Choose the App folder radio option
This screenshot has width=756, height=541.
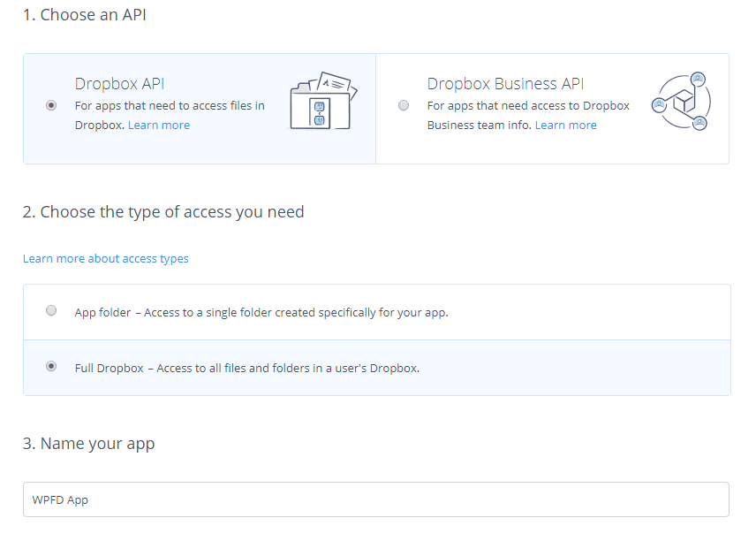51,311
